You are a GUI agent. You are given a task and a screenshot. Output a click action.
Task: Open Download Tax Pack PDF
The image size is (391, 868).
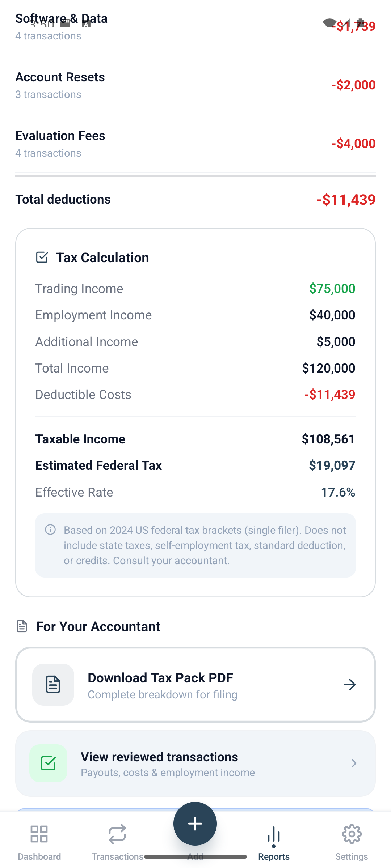tap(195, 685)
